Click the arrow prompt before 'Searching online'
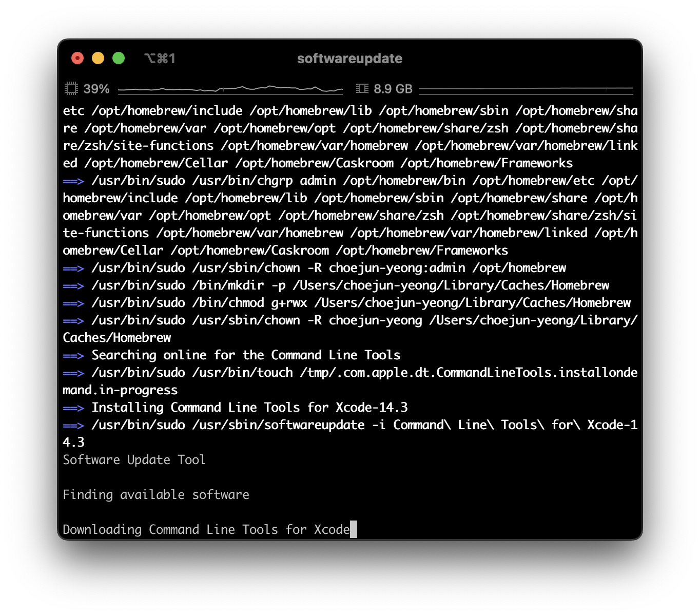 pyautogui.click(x=73, y=355)
